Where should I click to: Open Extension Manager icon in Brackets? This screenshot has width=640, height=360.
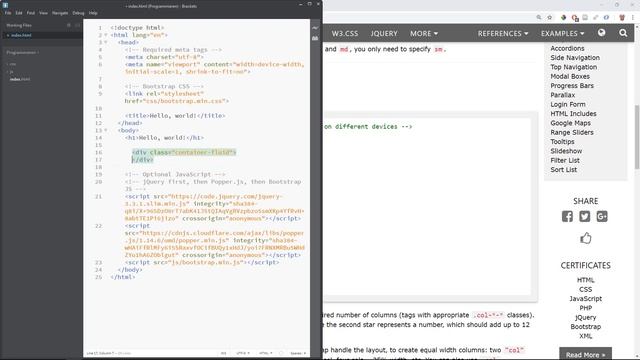click(x=315, y=38)
